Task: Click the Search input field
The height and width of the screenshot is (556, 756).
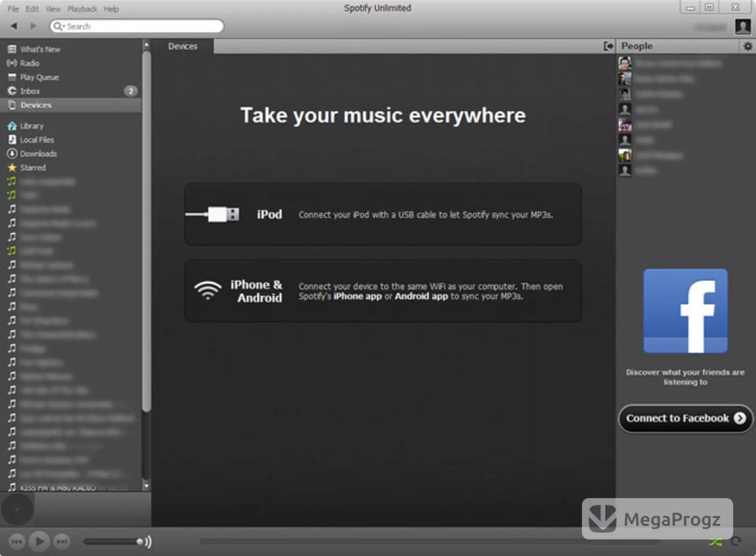Action: [137, 26]
